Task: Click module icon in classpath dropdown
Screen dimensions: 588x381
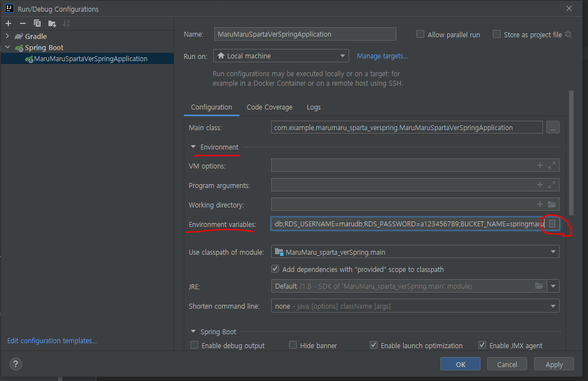Action: (x=279, y=252)
